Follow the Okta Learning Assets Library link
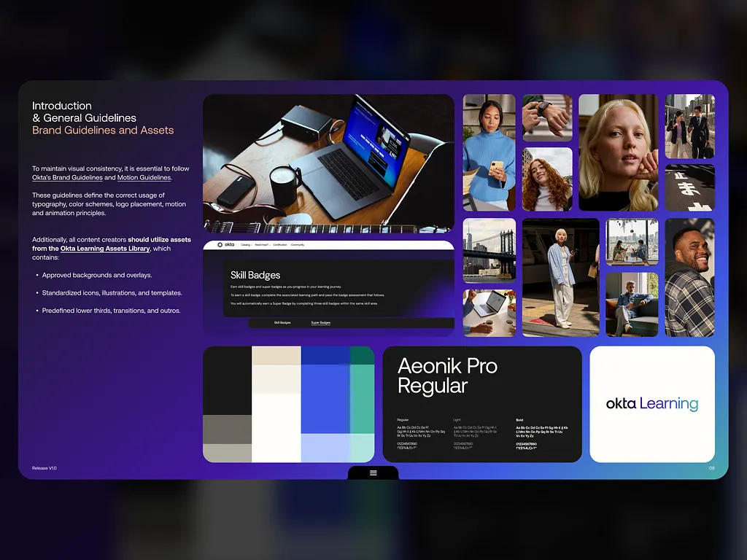 pos(105,249)
